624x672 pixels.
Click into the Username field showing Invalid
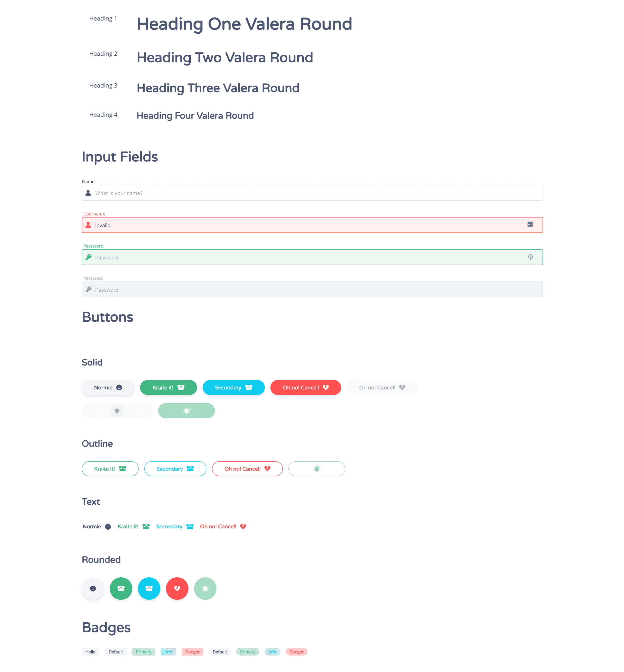coord(304,225)
